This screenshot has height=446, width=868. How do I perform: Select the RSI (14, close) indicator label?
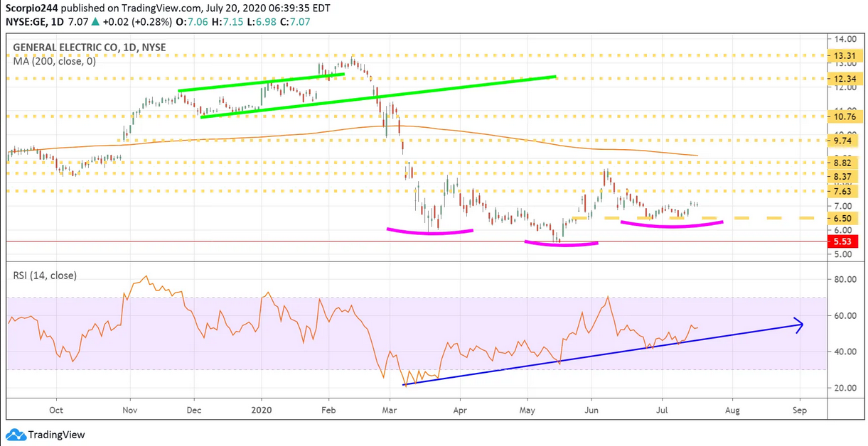(45, 276)
